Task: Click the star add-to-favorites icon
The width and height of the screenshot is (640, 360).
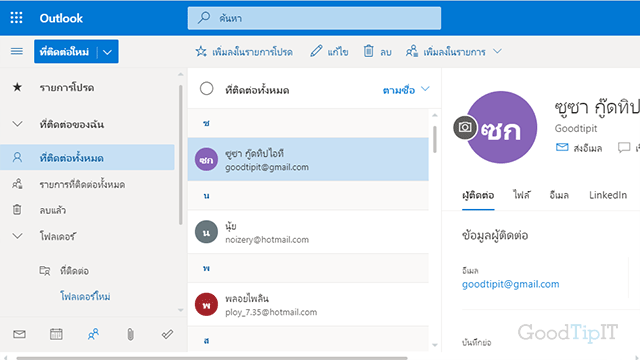Action: pyautogui.click(x=201, y=51)
